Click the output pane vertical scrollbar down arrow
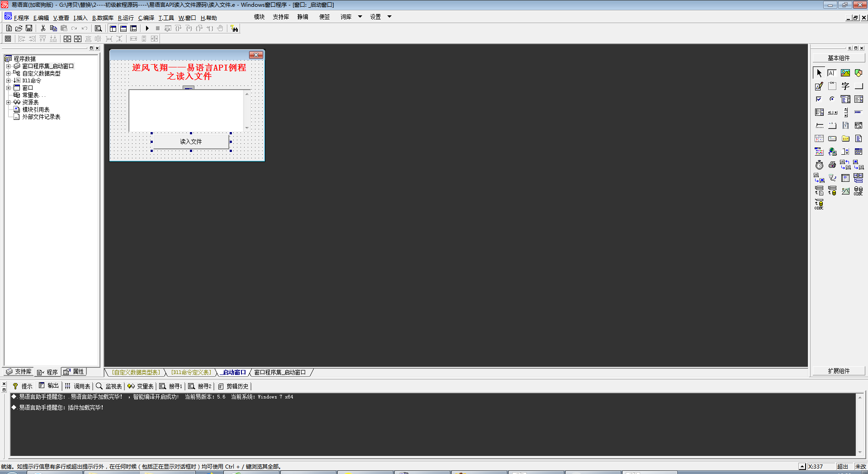The image size is (868, 474). point(860,452)
